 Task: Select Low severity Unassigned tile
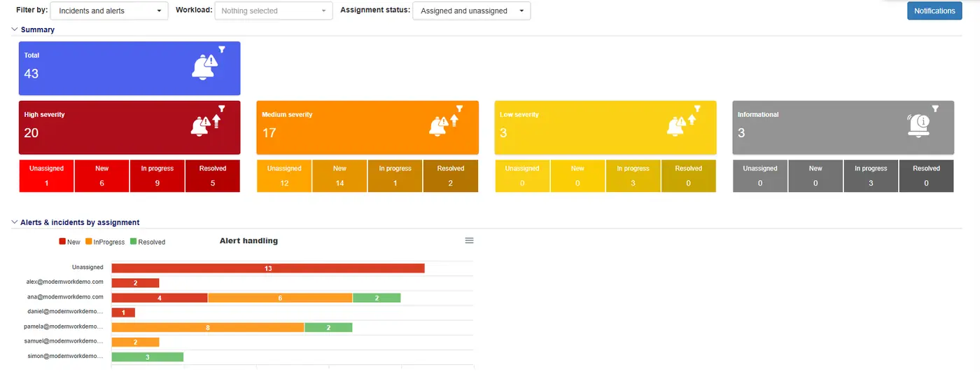[522, 176]
